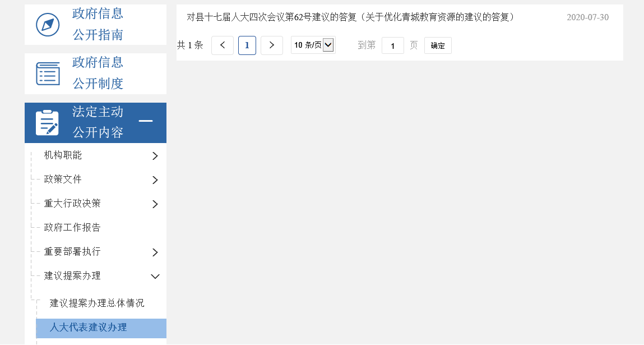644x345 pixels.
Task: Click the compass icon beside 政府信息公开指南
Action: click(x=48, y=24)
